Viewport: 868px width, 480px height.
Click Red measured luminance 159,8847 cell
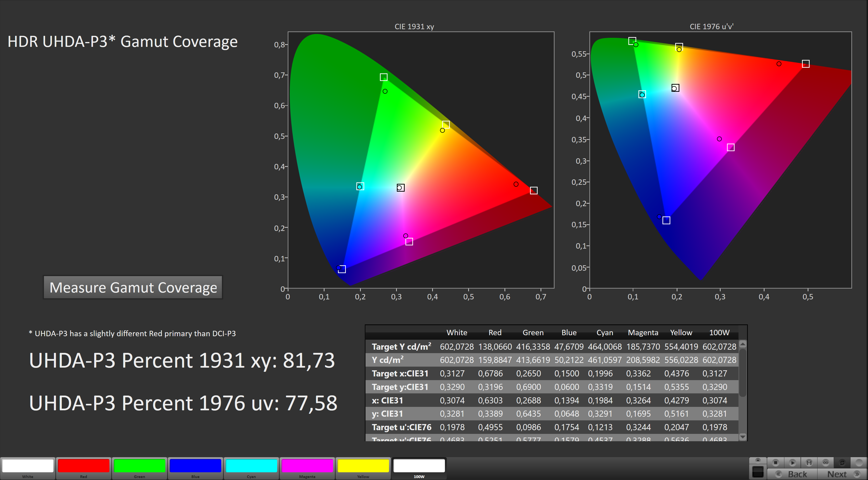click(x=495, y=360)
